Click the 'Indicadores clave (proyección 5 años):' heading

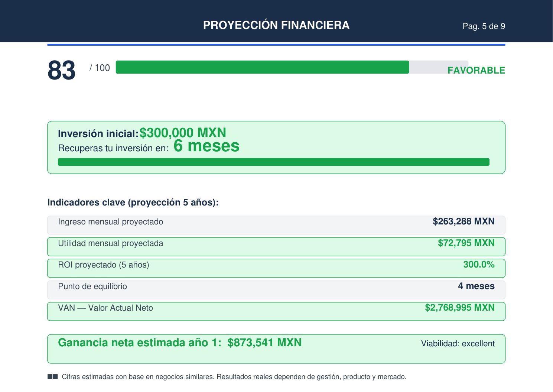coord(133,203)
